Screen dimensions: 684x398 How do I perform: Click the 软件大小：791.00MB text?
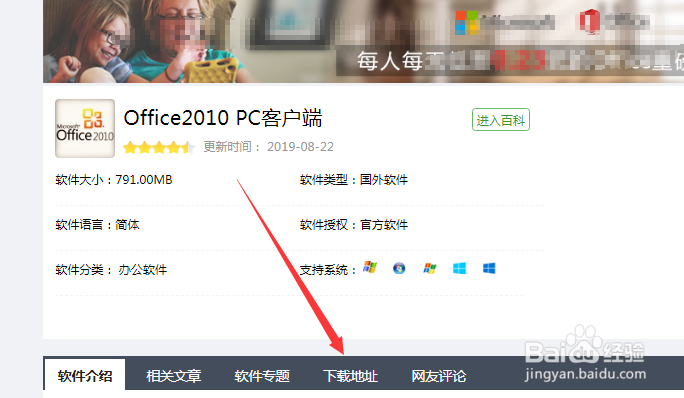[x=114, y=180]
